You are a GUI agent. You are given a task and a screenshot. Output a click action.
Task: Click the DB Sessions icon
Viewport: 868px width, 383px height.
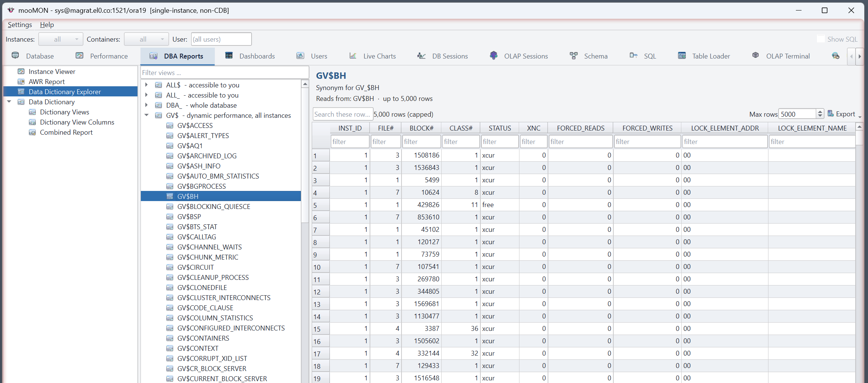coord(421,56)
